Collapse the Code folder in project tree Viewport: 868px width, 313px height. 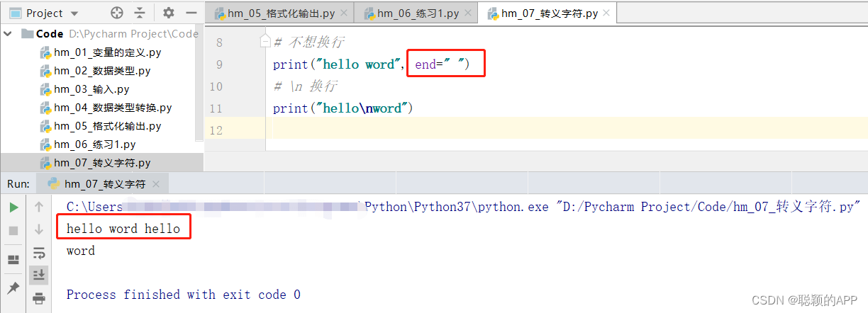9,33
